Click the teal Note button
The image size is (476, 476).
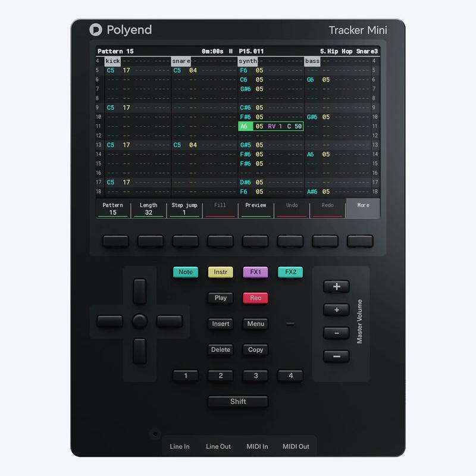pyautogui.click(x=186, y=272)
